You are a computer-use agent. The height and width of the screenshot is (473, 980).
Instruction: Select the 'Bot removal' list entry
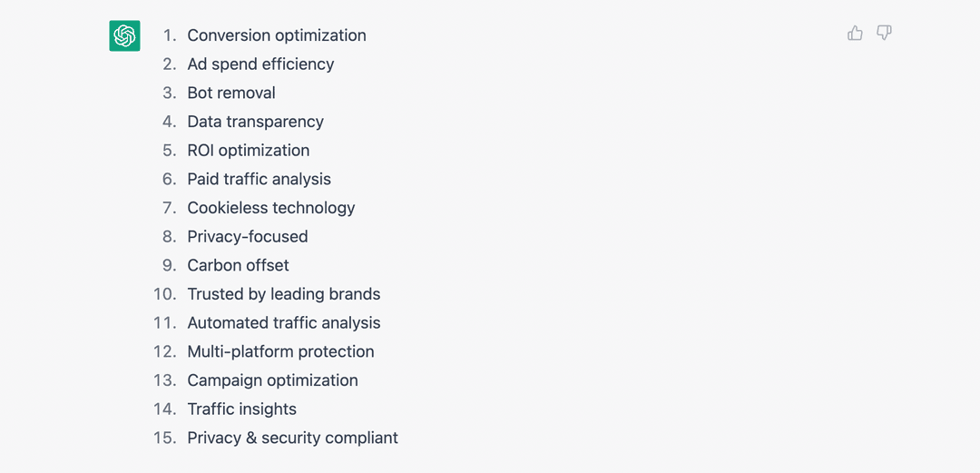pos(231,93)
